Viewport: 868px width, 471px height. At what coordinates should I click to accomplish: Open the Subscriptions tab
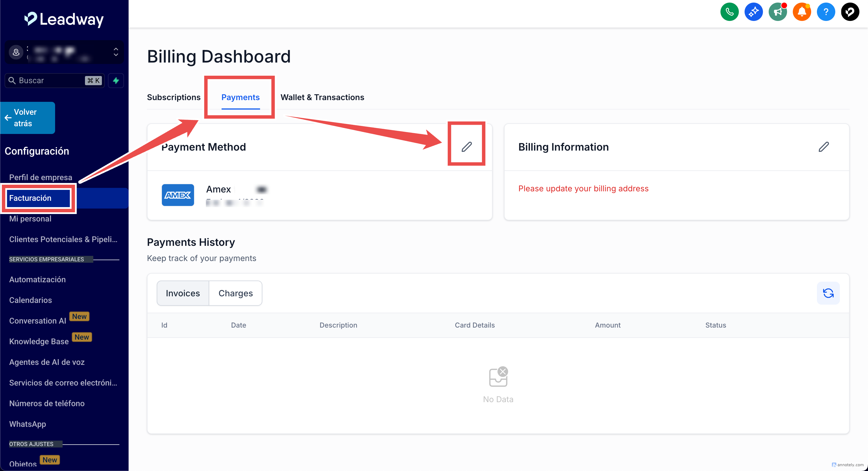pyautogui.click(x=174, y=97)
